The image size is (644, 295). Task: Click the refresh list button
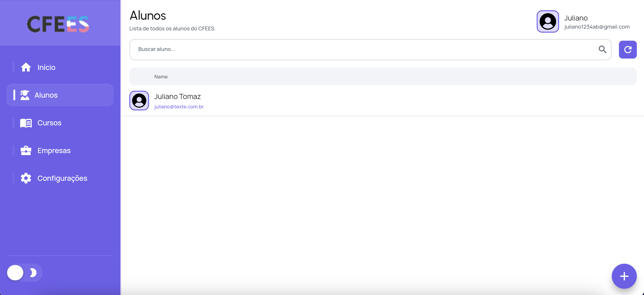tap(627, 50)
